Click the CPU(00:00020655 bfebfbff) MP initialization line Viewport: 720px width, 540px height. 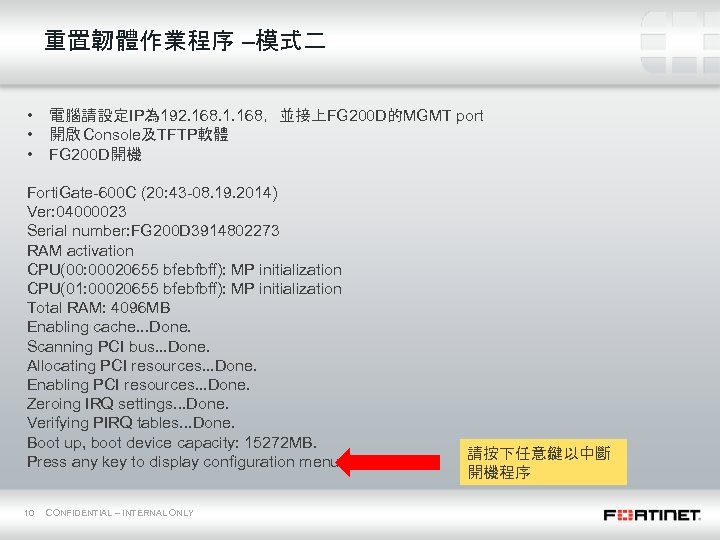click(x=184, y=270)
